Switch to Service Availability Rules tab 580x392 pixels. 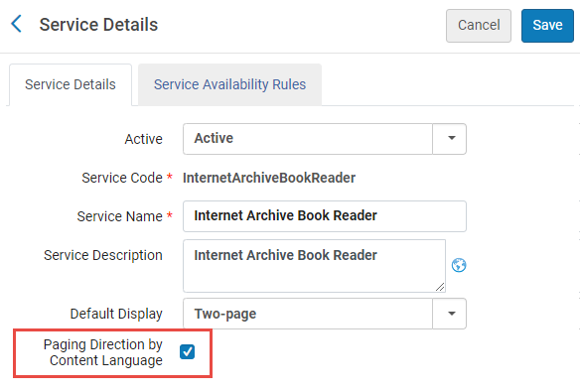(229, 84)
